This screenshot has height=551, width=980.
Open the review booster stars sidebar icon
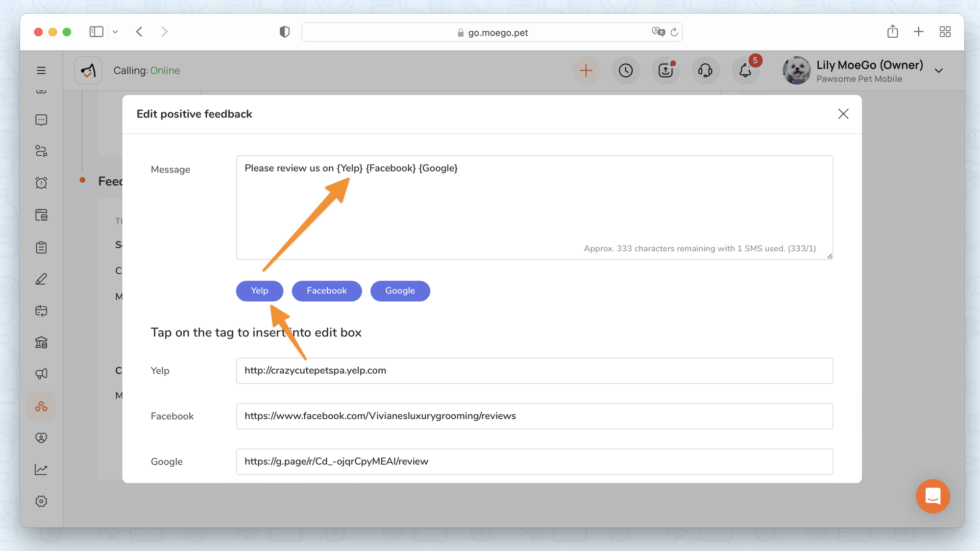point(41,406)
